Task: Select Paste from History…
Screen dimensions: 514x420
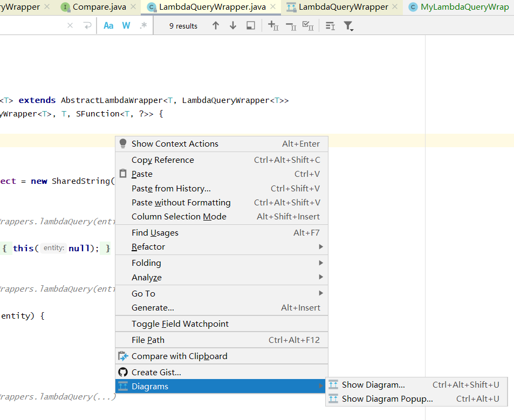Action: coord(222,188)
